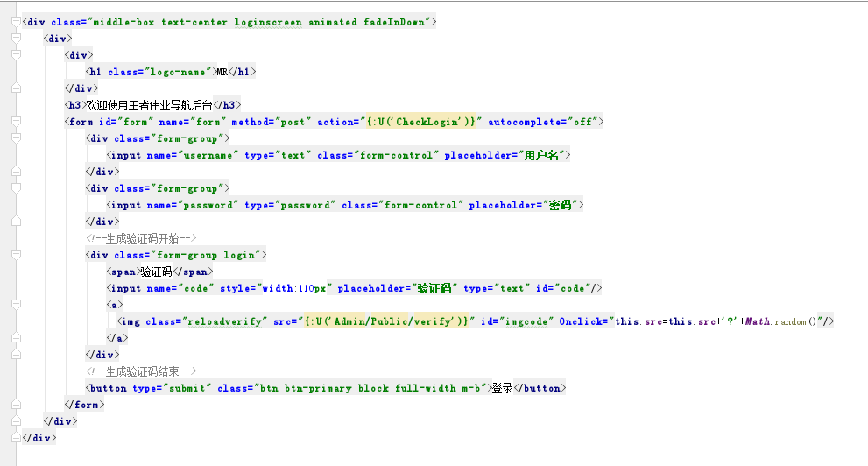Collapse the fold marker of the div above the logo-name h1
This screenshot has height=466, width=868.
(16, 55)
